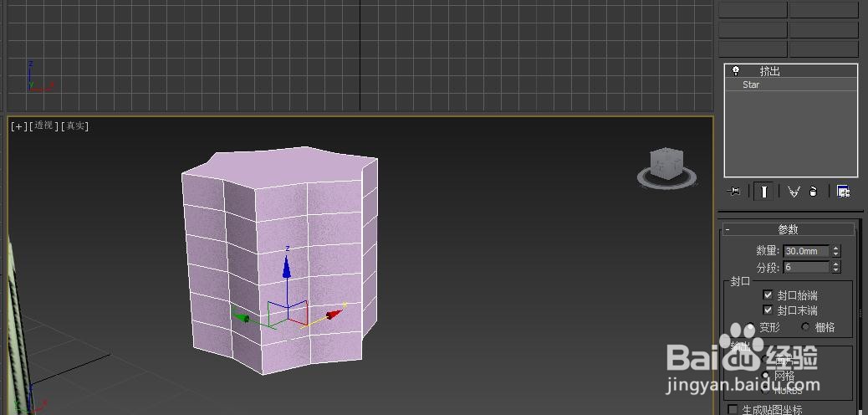Click the green Y-axis arrow of the gizmo

coord(240,317)
